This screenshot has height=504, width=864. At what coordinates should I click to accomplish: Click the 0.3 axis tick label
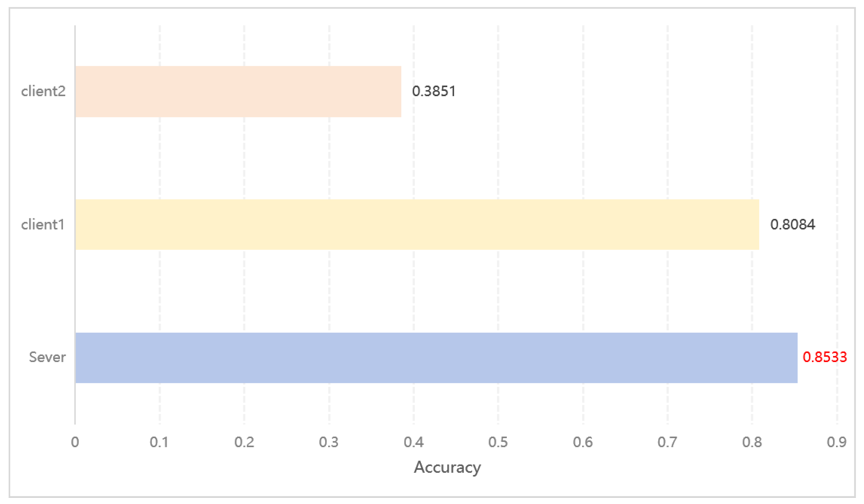pyautogui.click(x=329, y=442)
